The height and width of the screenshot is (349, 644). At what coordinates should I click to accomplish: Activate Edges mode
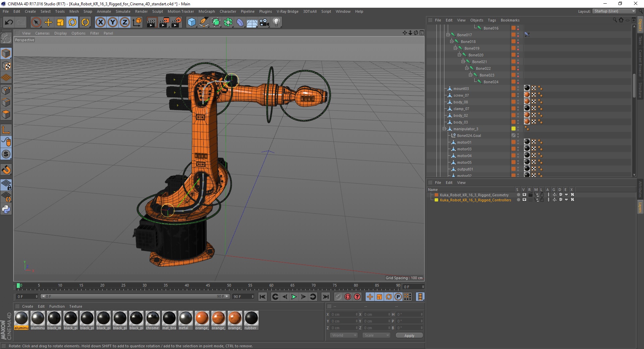click(6, 102)
